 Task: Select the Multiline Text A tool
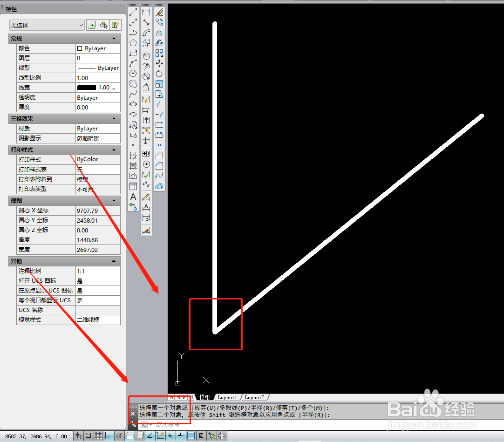133,197
